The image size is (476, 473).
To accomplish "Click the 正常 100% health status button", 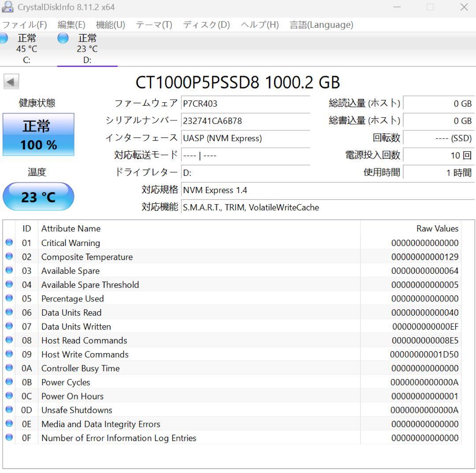I will point(38,134).
